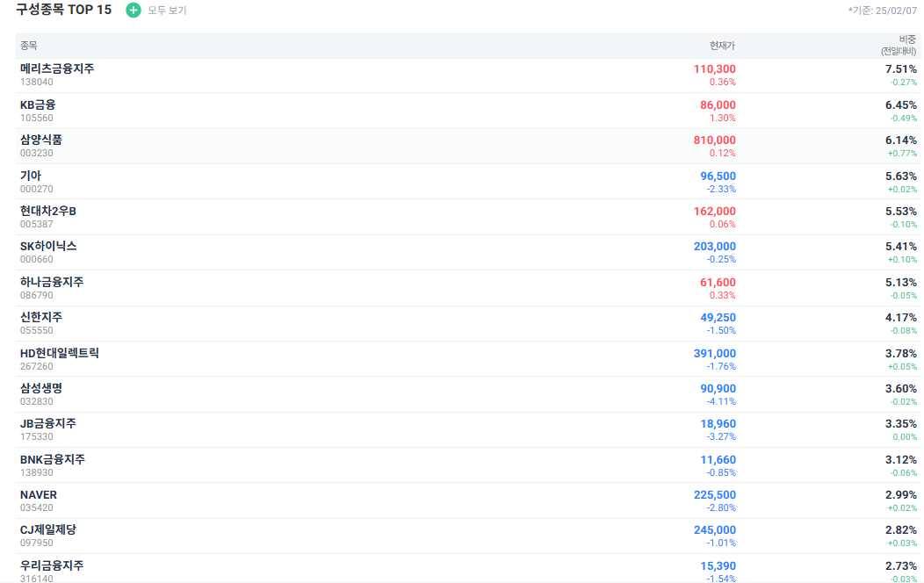Click the price 391,000 for HD현대일렉트릭

(714, 353)
